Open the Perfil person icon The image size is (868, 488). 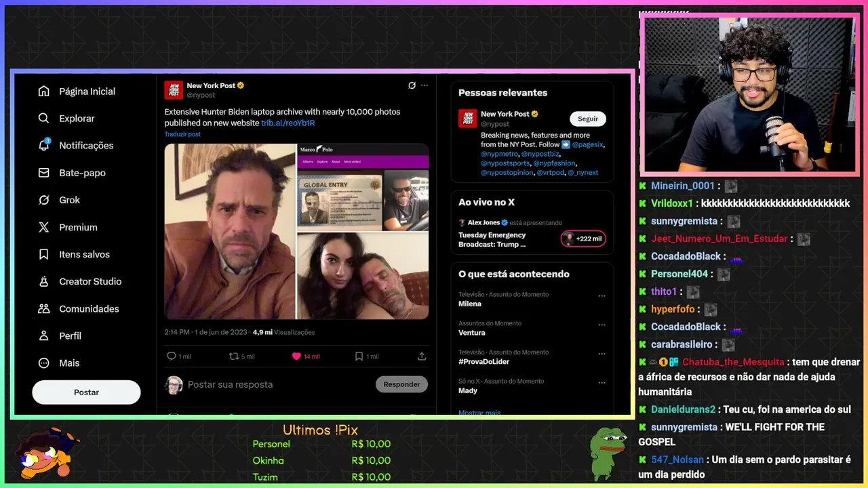pos(44,335)
